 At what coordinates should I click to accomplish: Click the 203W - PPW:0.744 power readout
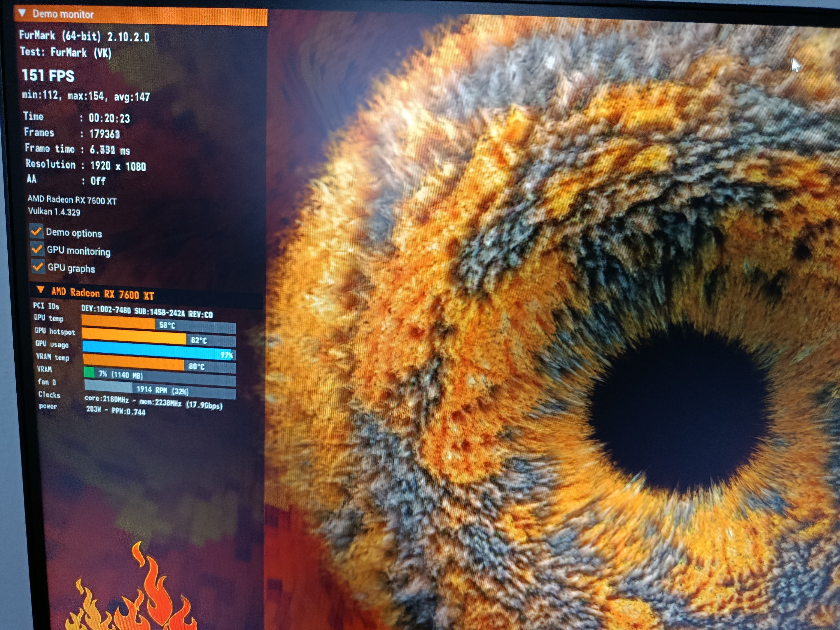(x=116, y=410)
